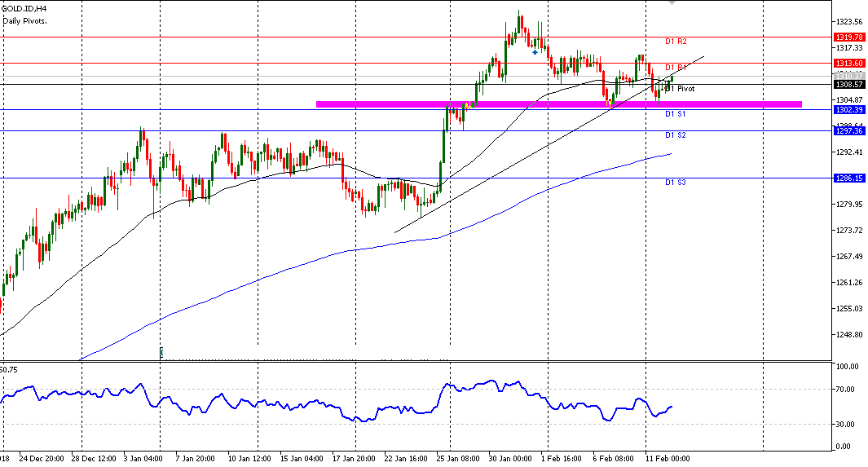This screenshot has height=467, width=868.
Task: Select the D1 S1 support label
Action: point(676,115)
